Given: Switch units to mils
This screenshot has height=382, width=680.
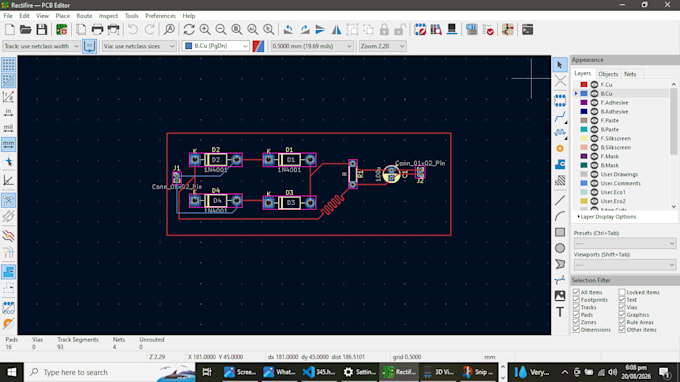Looking at the screenshot, I should pyautogui.click(x=8, y=128).
